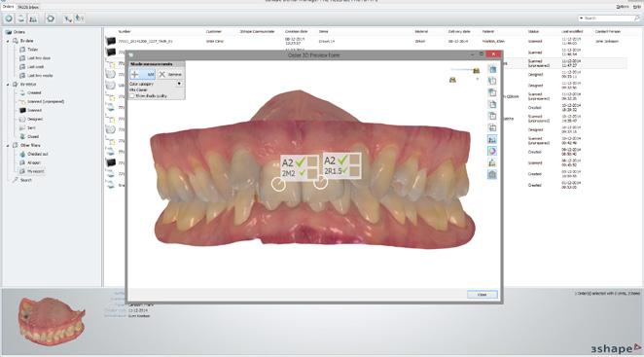Click the third main toolbar icon with figures
Viewport: 644px width, 357px height.
pyautogui.click(x=33, y=18)
